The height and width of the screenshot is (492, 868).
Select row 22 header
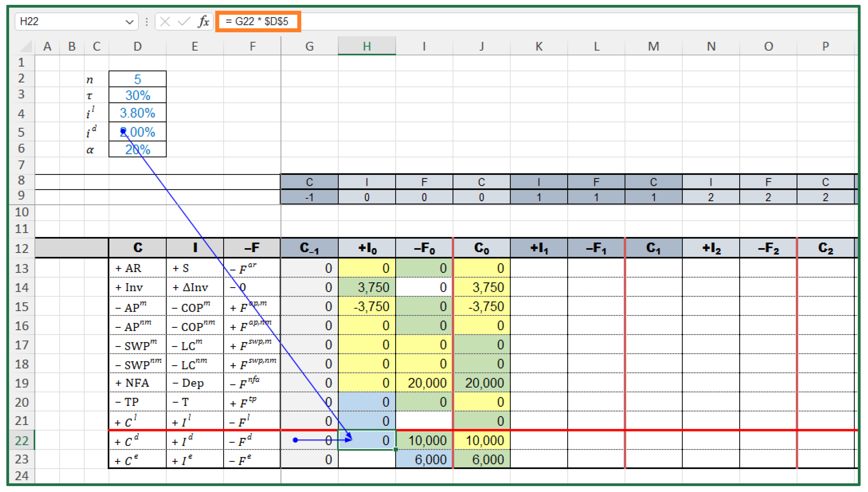(22, 440)
